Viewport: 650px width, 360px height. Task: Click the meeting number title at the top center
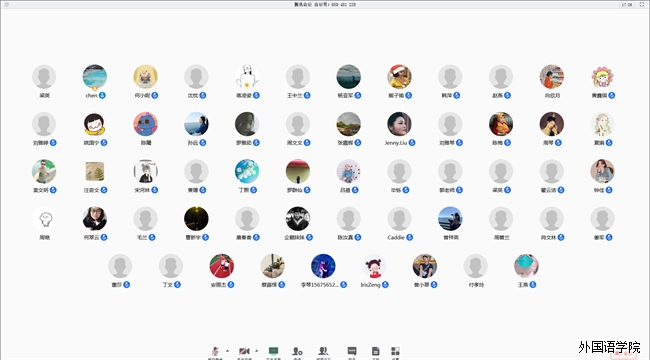click(x=325, y=5)
